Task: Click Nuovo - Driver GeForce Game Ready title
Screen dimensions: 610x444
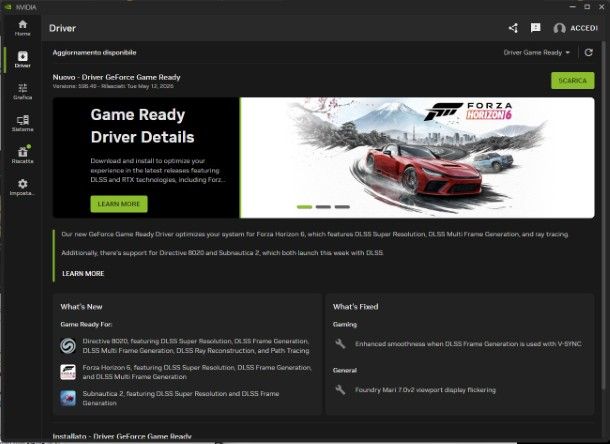Action: [116, 77]
